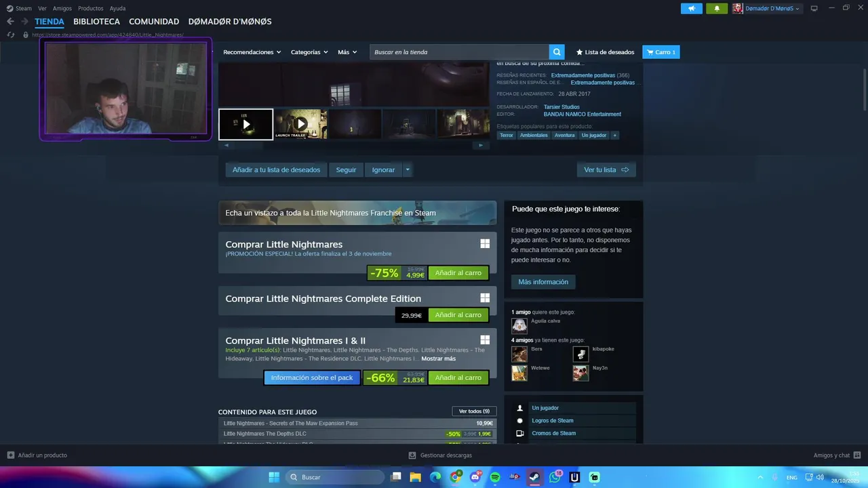The height and width of the screenshot is (488, 868).
Task: Open the Productos menu
Action: [91, 8]
